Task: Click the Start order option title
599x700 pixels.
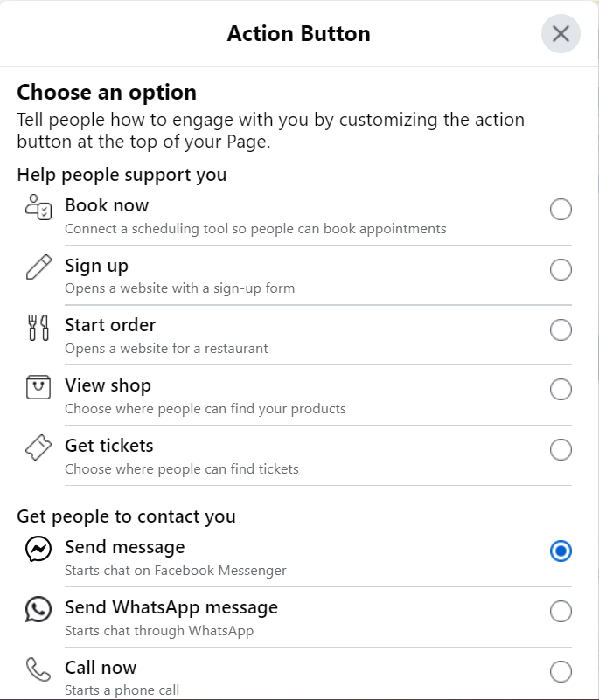Action: [110, 325]
